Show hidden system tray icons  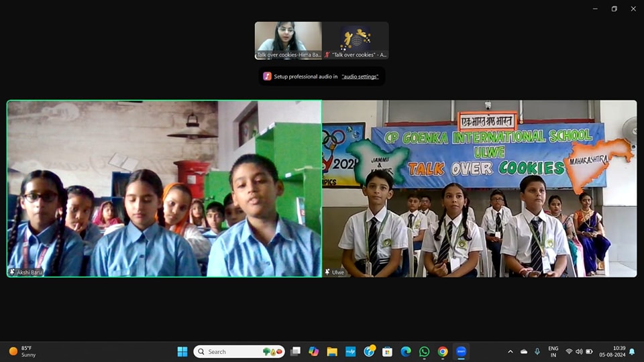(x=511, y=352)
